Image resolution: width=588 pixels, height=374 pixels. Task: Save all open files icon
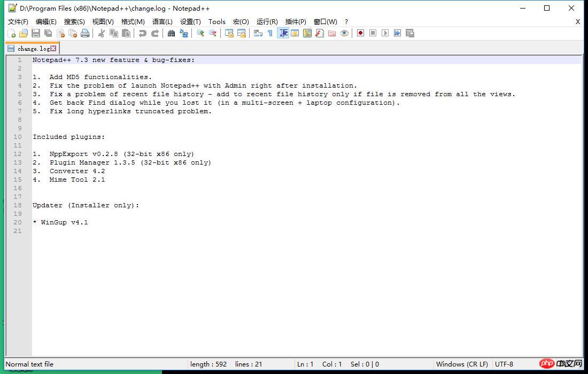(x=48, y=33)
